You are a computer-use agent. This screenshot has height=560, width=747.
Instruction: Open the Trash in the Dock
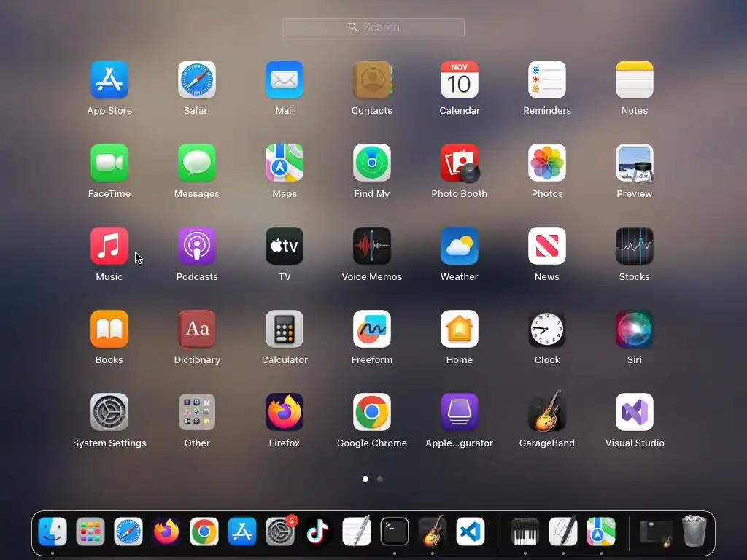[x=694, y=531]
